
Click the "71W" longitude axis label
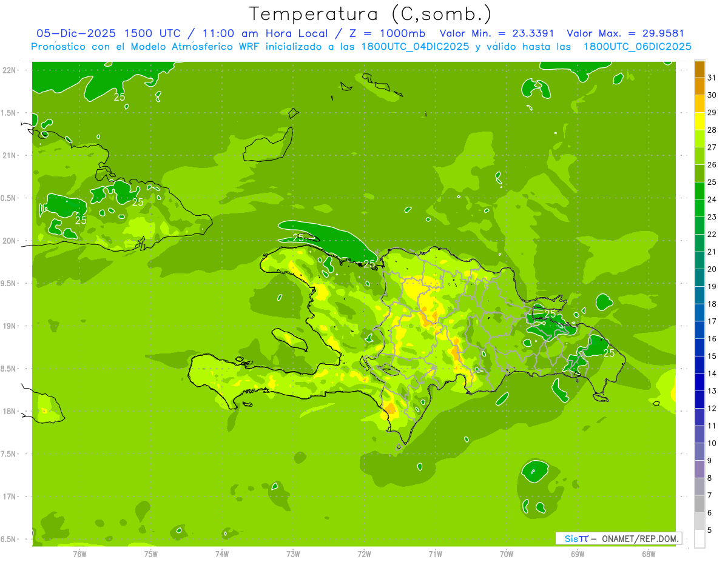click(x=435, y=554)
